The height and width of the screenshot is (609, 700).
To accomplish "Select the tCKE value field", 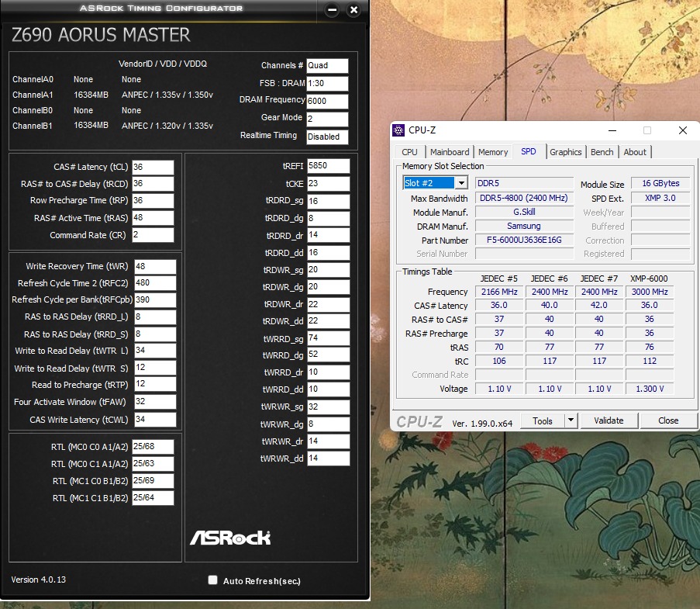I will tap(328, 183).
